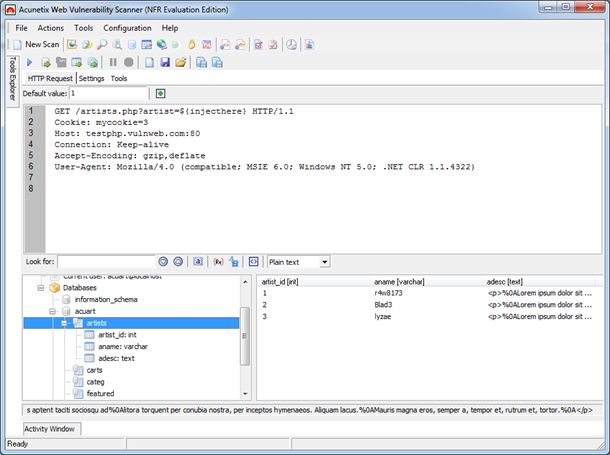The width and height of the screenshot is (610, 455).
Task: Open the Reporter icon right of the clock
Action: (309, 44)
